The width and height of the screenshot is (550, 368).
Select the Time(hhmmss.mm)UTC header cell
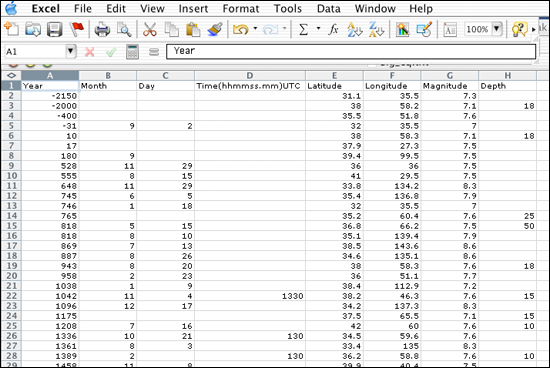(250, 86)
